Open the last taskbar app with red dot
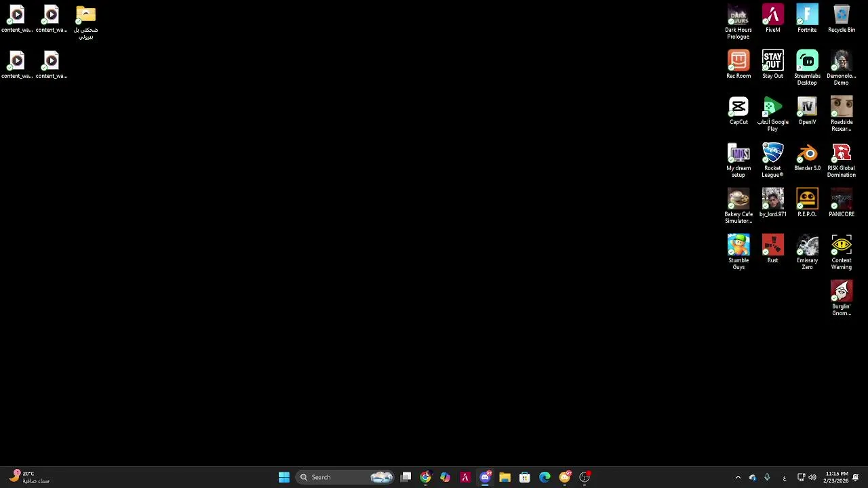 coord(585,477)
